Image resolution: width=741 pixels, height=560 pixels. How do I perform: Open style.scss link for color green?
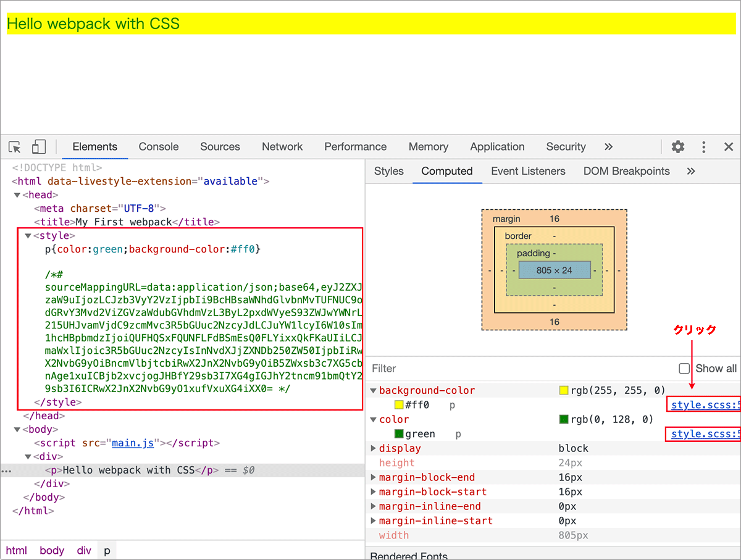click(x=705, y=434)
